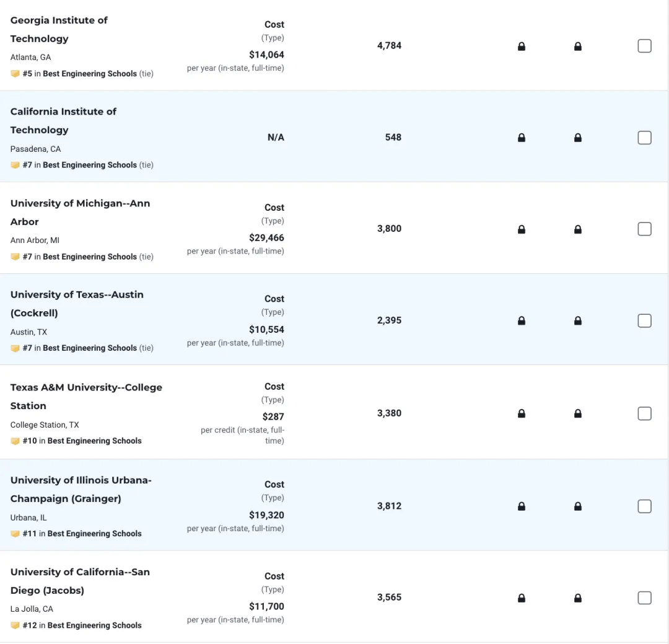Click right lock icon in Illinois Urbana-Champaign row
Viewport: 669px width, 644px height.
pos(578,506)
